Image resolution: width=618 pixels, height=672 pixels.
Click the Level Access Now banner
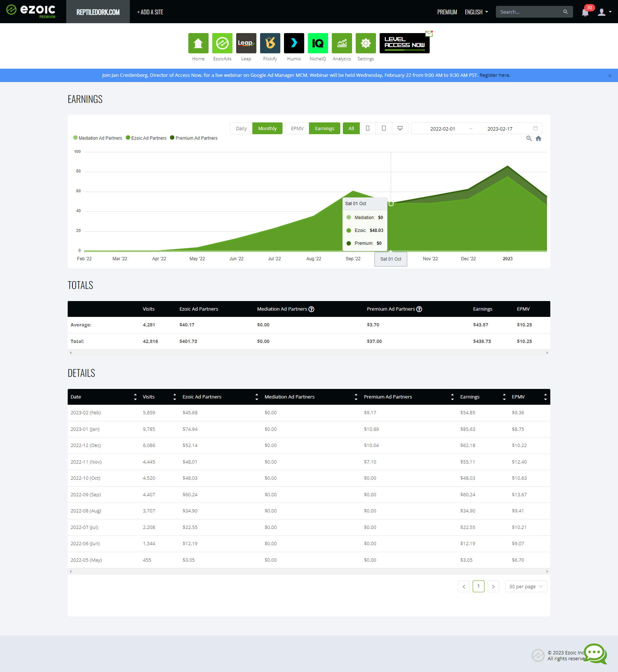pyautogui.click(x=405, y=43)
